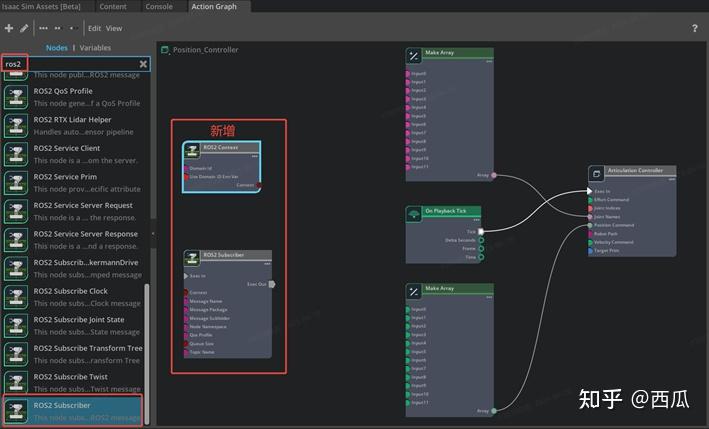This screenshot has width=709, height=429.
Task: Open the three-dot menu on ROS2 Subscriber node
Action: point(267,265)
